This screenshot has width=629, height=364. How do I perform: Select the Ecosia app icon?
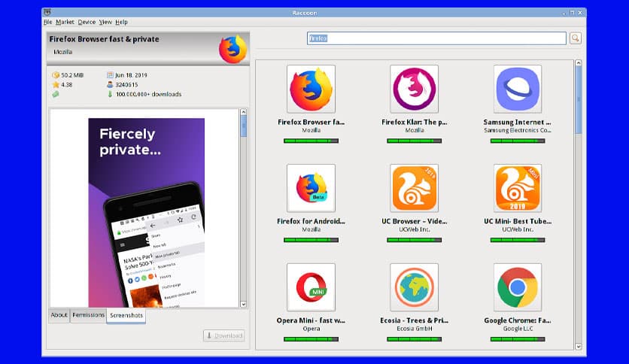(x=414, y=287)
